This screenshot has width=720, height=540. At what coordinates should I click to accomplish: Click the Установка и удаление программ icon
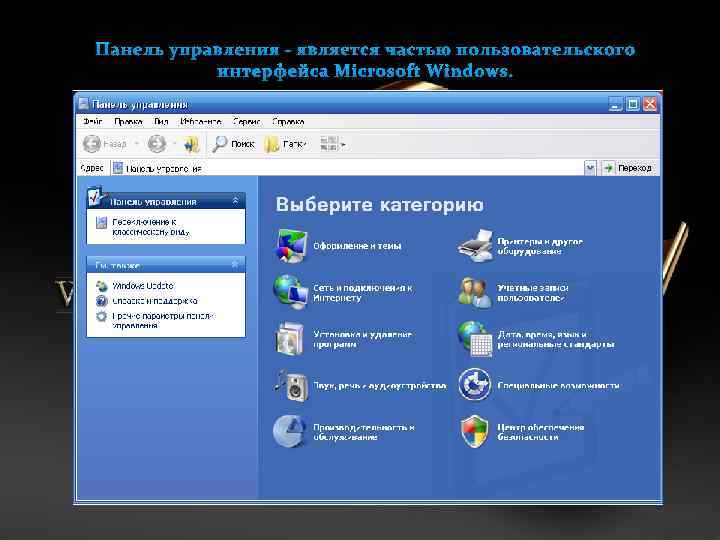coord(291,339)
